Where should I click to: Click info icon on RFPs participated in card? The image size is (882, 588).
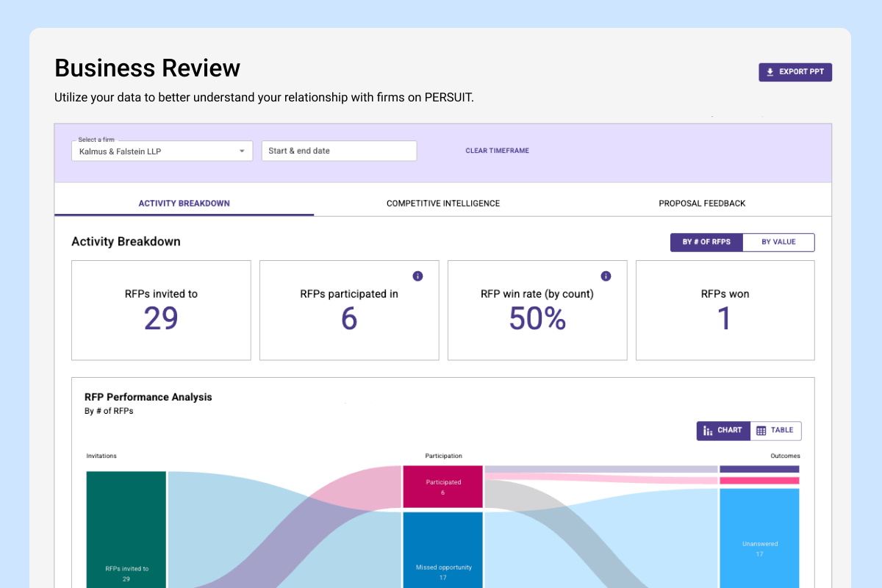[x=417, y=276]
